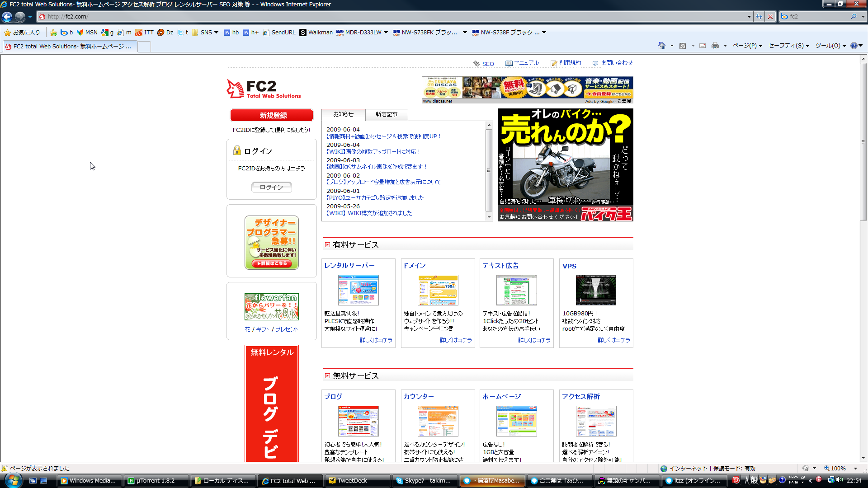
Task: Open the SEO link at page top
Action: [x=484, y=64]
